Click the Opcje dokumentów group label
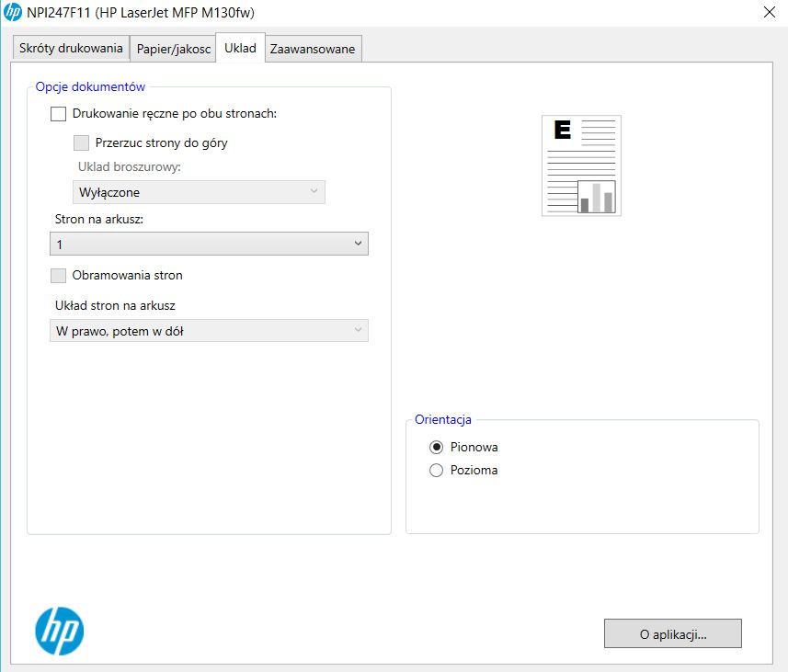788x672 pixels. coord(90,87)
